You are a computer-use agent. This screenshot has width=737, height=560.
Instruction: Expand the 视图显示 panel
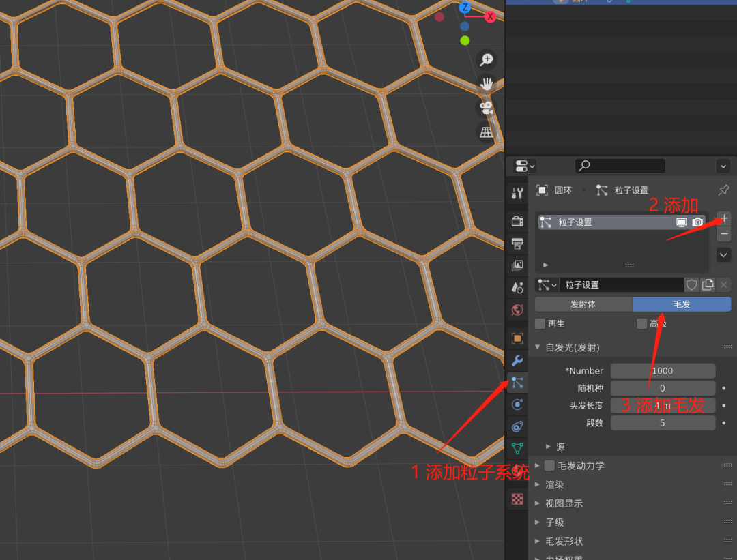click(x=538, y=503)
